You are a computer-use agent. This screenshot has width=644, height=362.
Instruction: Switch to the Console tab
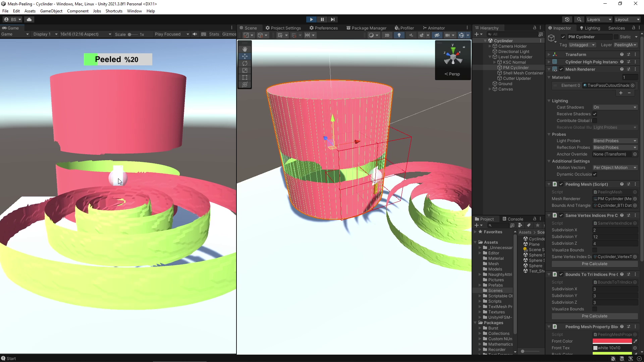point(513,219)
